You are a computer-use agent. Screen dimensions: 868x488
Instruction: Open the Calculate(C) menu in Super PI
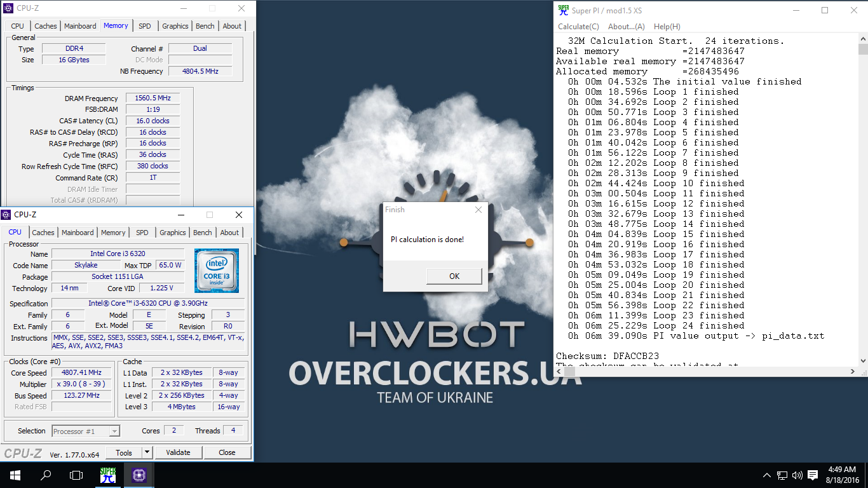(x=578, y=27)
